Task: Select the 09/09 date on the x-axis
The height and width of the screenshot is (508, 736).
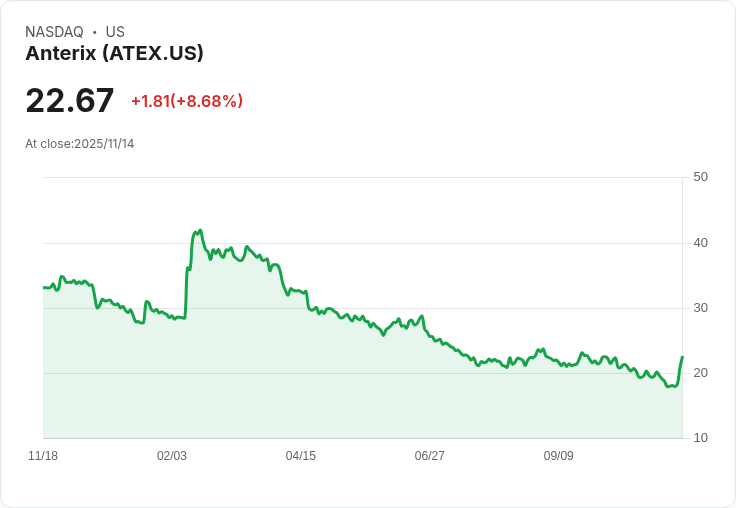Action: pyautogui.click(x=559, y=456)
